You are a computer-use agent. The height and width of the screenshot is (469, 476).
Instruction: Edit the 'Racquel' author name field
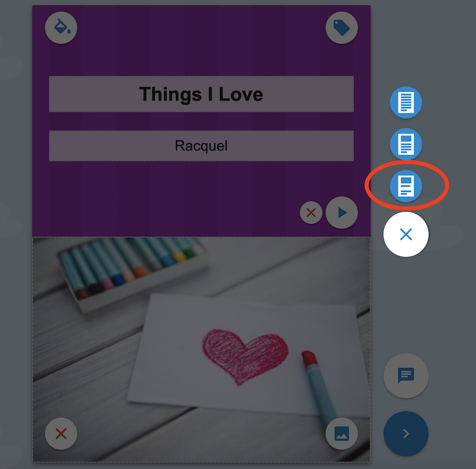click(201, 146)
